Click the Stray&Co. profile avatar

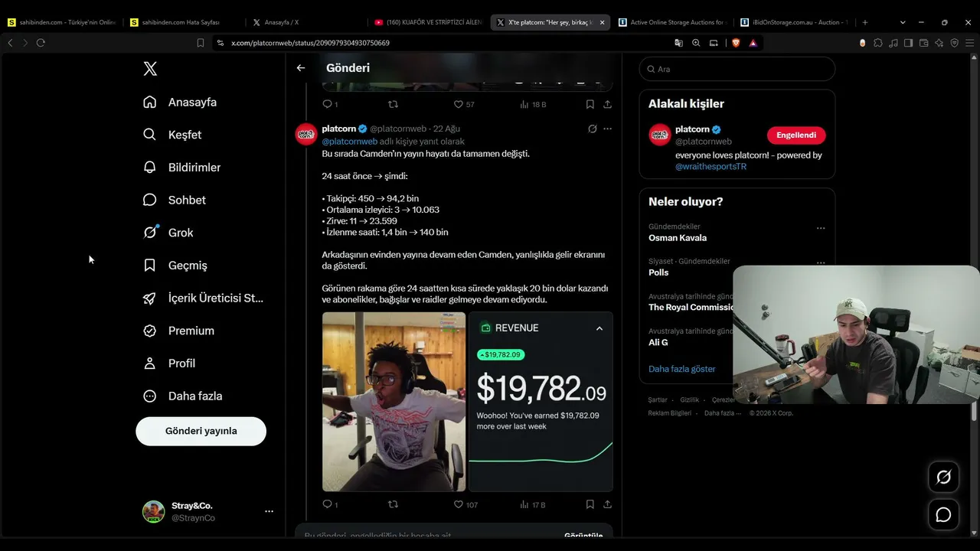153,512
